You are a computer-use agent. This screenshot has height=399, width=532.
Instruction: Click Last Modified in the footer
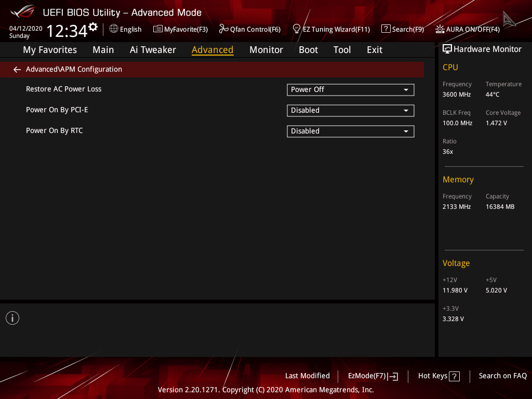[308, 376]
